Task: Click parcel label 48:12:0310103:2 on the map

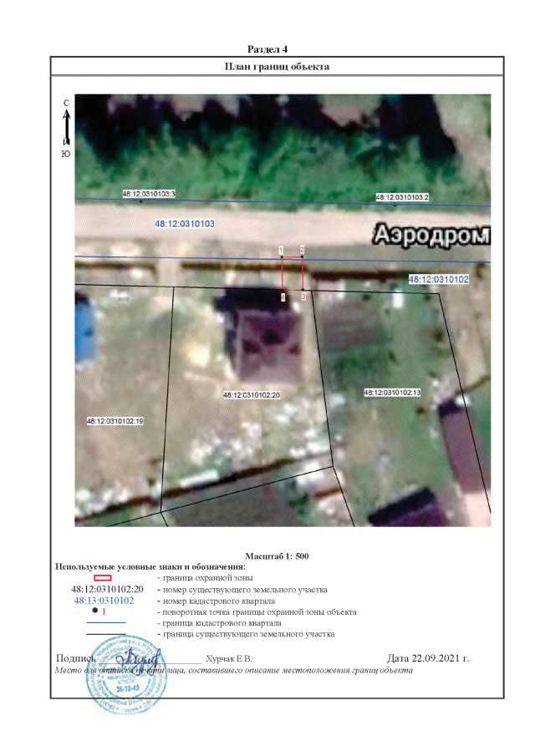Action: pos(402,197)
